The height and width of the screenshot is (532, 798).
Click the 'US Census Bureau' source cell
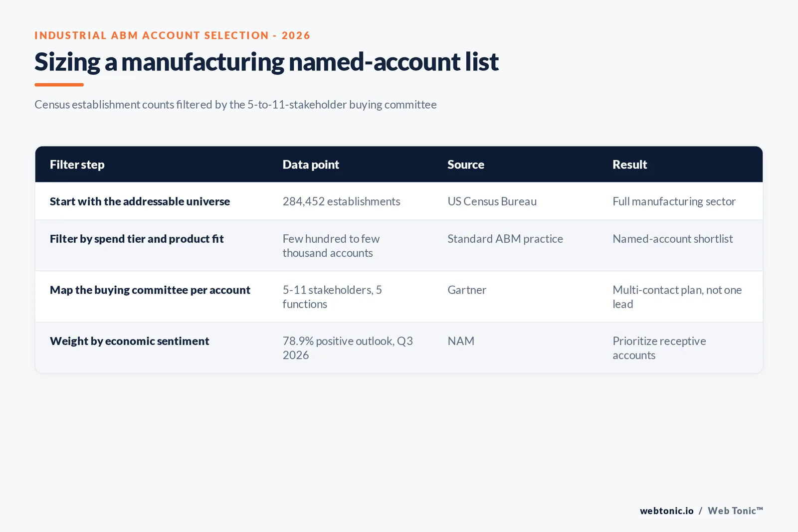[x=492, y=201]
